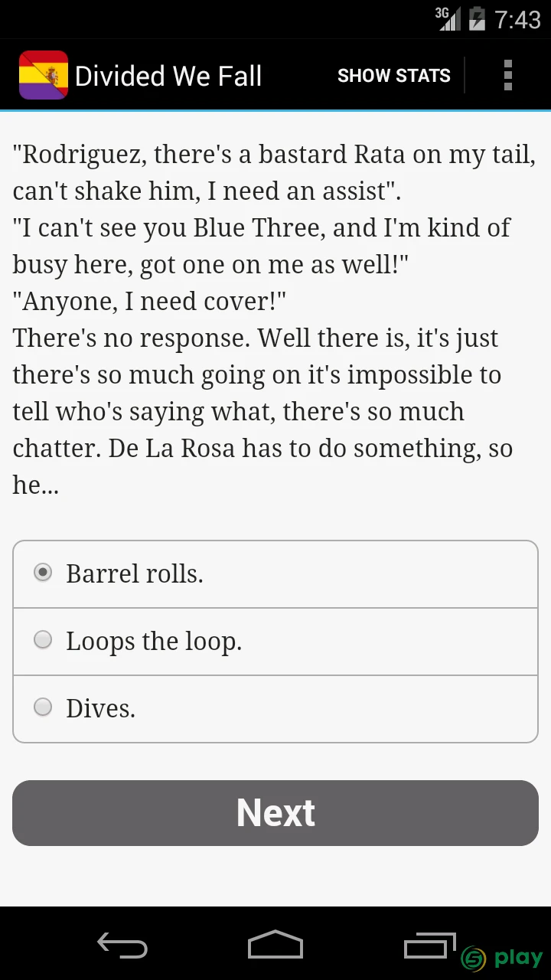Tap the Android back navigation icon
551x980 pixels.
tap(122, 946)
